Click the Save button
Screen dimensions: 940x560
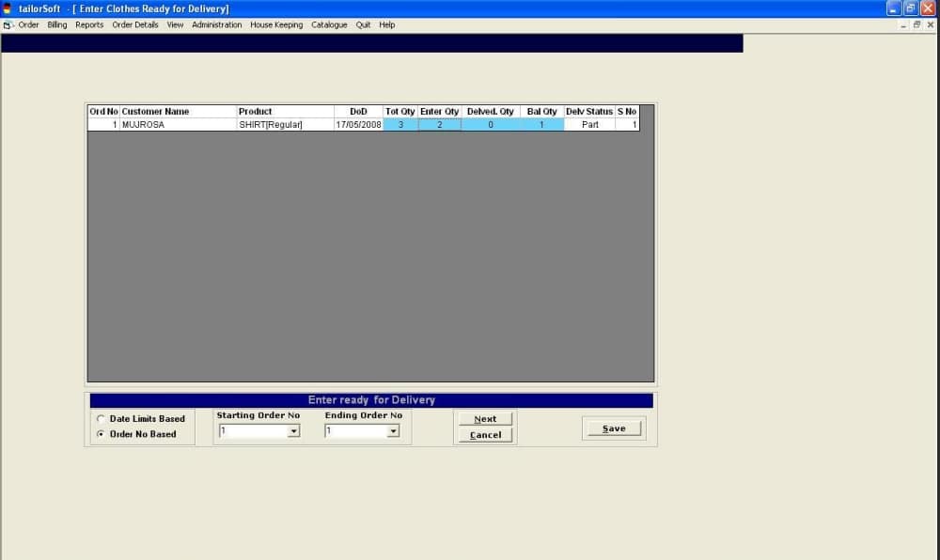(614, 428)
